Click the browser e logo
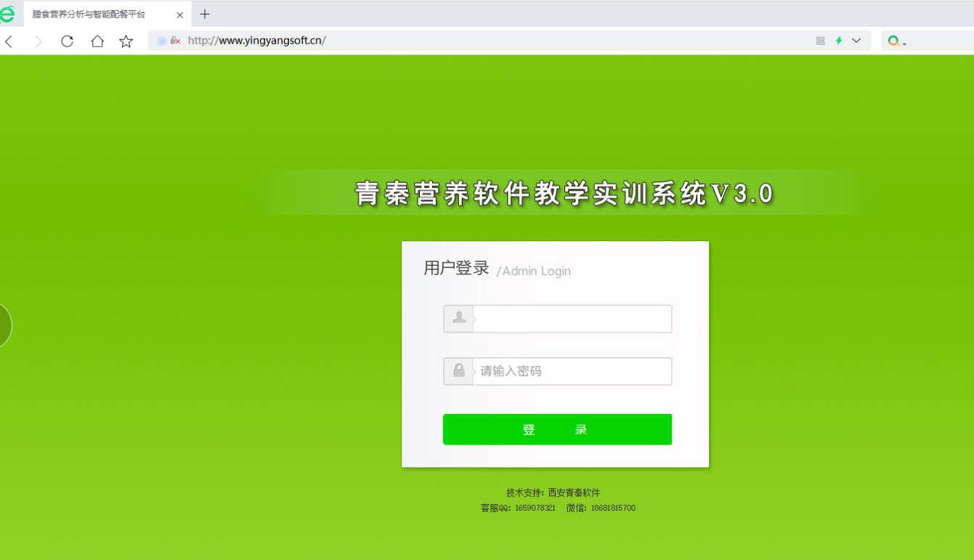 click(7, 14)
